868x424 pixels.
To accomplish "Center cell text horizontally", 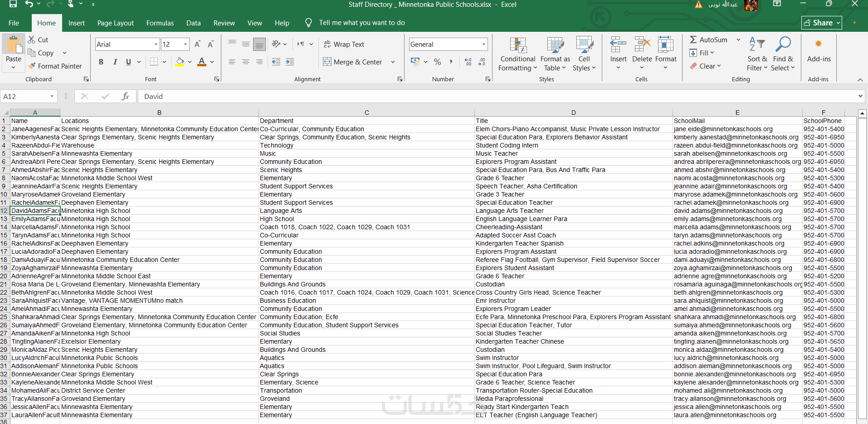I will pyautogui.click(x=245, y=62).
